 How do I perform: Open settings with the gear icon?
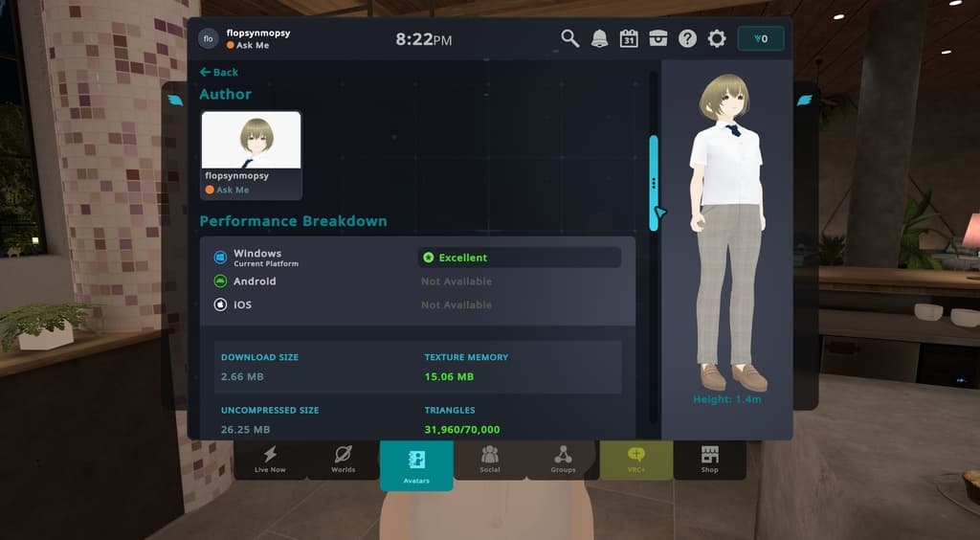(x=717, y=38)
